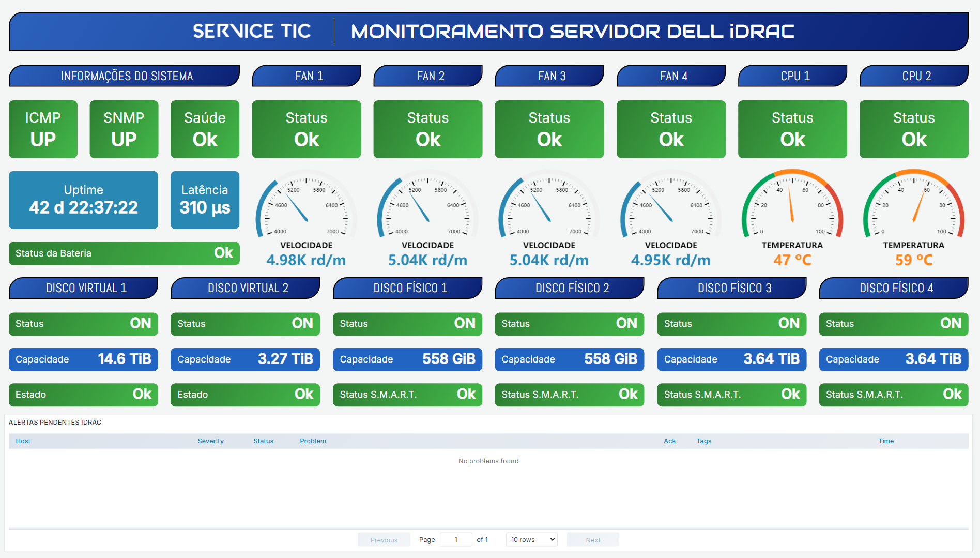Click Disco Físico 3 Capacidade 3.64 TiB bar
The width and height of the screenshot is (980, 558).
tap(732, 359)
